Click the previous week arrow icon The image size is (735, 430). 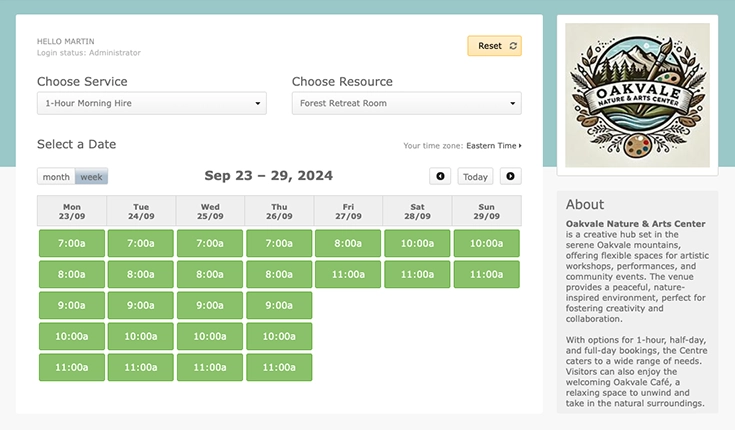click(x=440, y=177)
